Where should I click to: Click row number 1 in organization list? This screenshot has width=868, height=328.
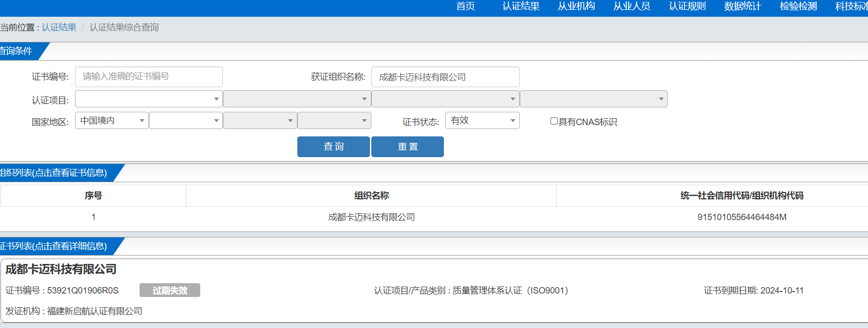click(93, 217)
